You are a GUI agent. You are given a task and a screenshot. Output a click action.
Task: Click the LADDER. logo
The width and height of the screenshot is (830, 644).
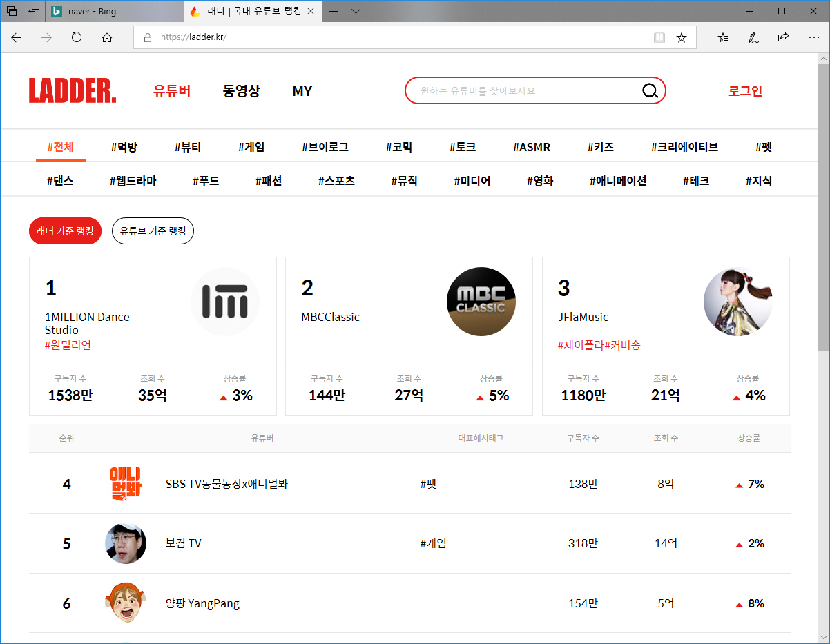click(x=73, y=91)
